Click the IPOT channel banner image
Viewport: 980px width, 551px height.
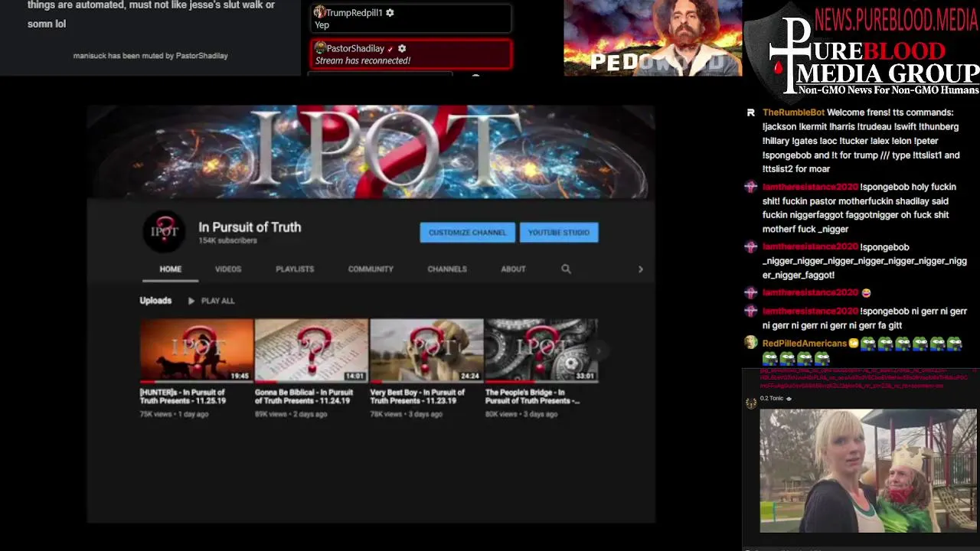[371, 152]
